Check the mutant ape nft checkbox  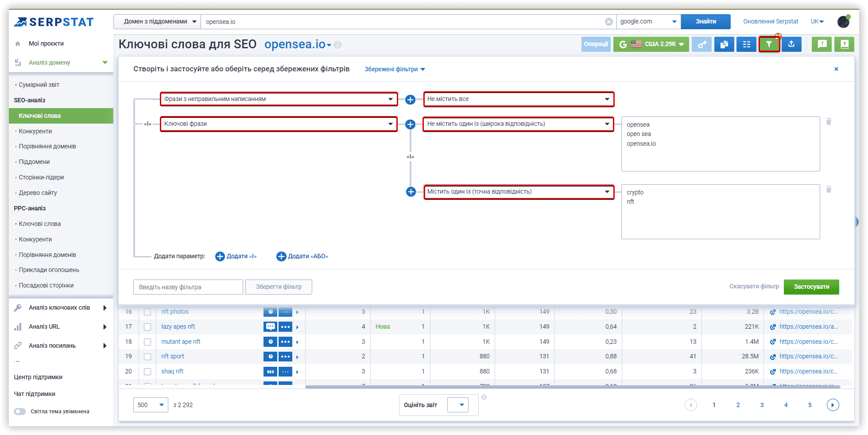pyautogui.click(x=147, y=342)
